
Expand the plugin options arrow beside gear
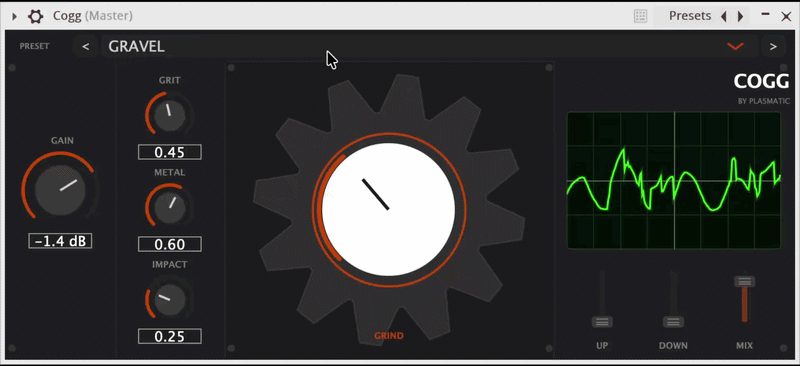[14, 16]
